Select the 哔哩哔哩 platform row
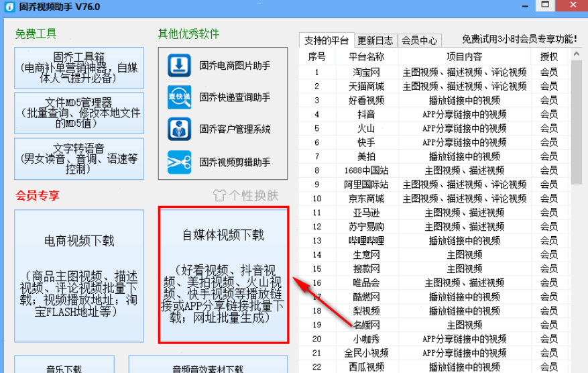 (434, 241)
